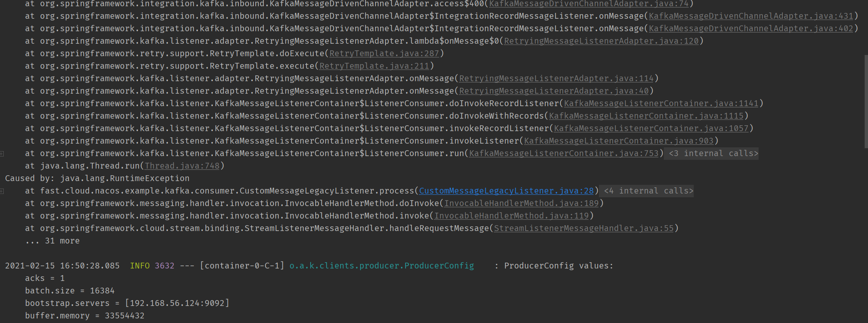
Task: Open StreamListenerMessageHandler.java:55 link
Action: [x=584, y=229]
